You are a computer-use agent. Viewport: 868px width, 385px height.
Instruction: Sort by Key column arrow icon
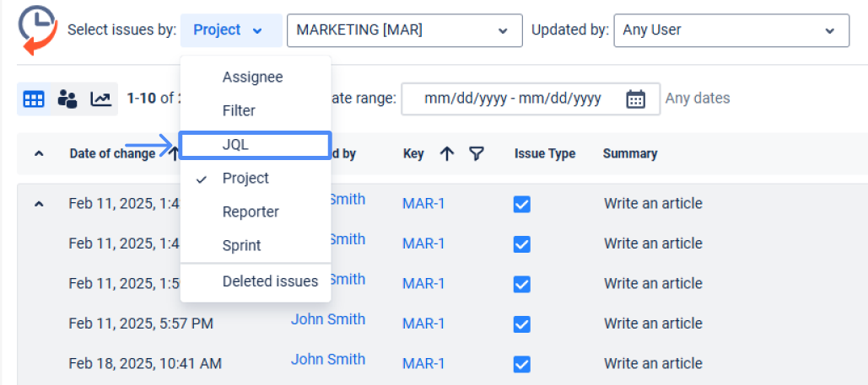tap(447, 153)
